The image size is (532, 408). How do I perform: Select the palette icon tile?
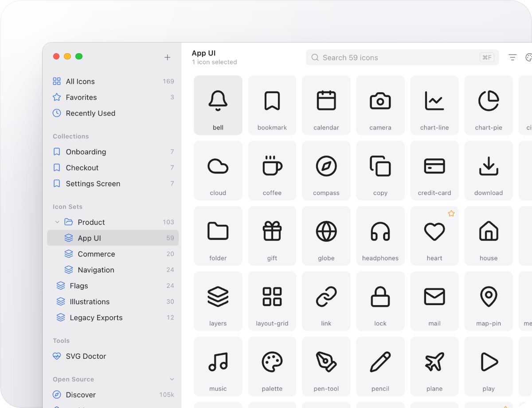(272, 366)
